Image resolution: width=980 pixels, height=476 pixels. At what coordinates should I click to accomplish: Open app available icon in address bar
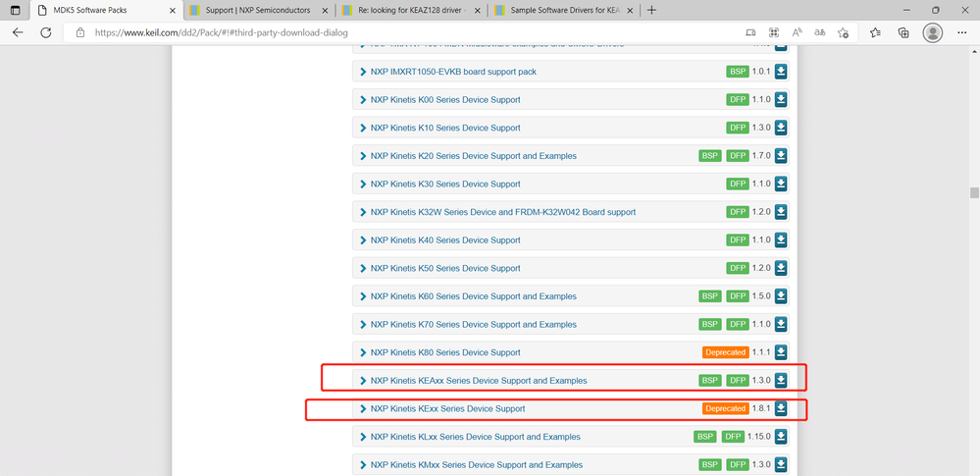click(x=750, y=32)
